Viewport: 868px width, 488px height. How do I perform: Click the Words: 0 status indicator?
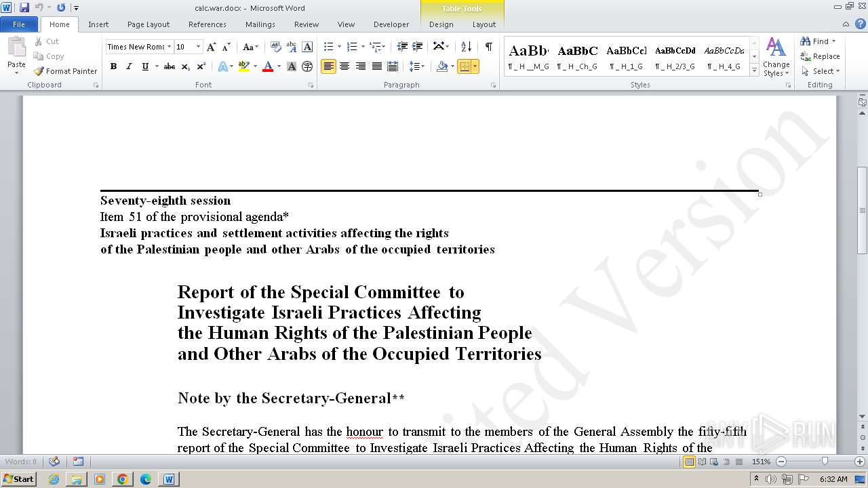pos(21,462)
